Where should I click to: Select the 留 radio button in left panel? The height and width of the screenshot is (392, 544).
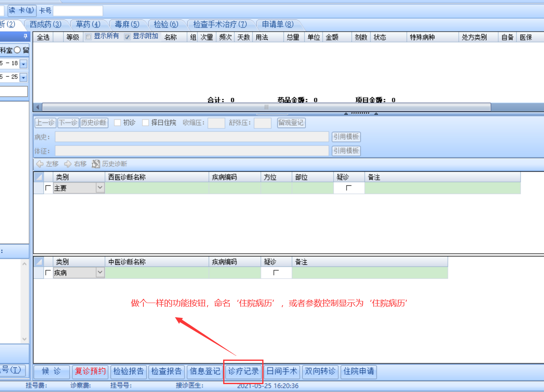pos(17,50)
